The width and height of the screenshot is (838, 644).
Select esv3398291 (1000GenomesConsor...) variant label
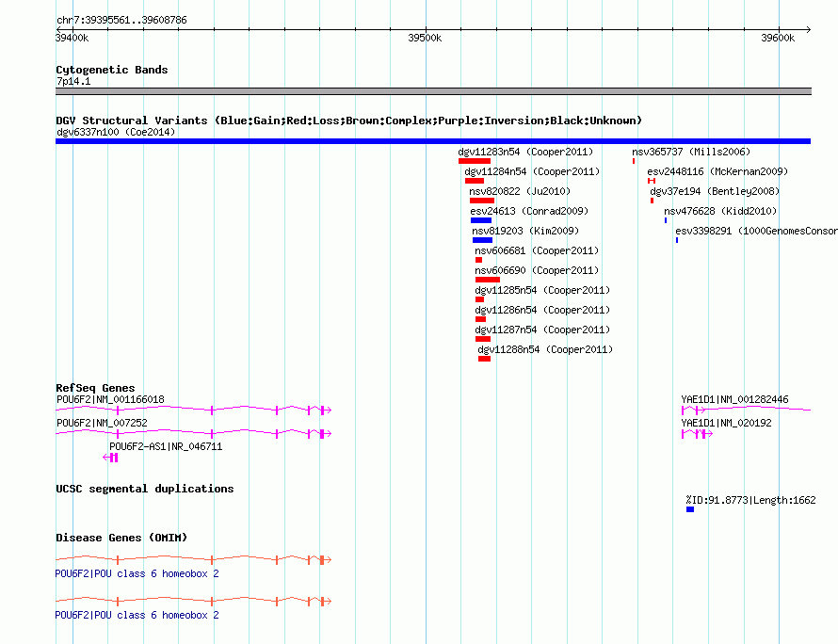click(756, 231)
